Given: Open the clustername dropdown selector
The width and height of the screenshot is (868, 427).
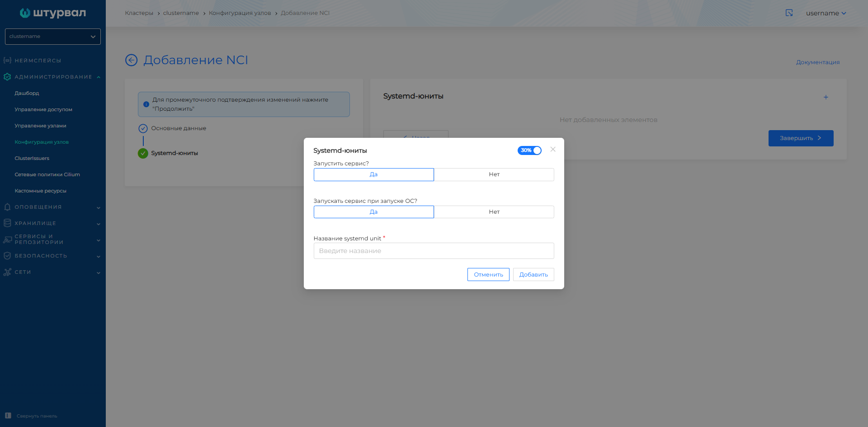Looking at the screenshot, I should (x=52, y=37).
